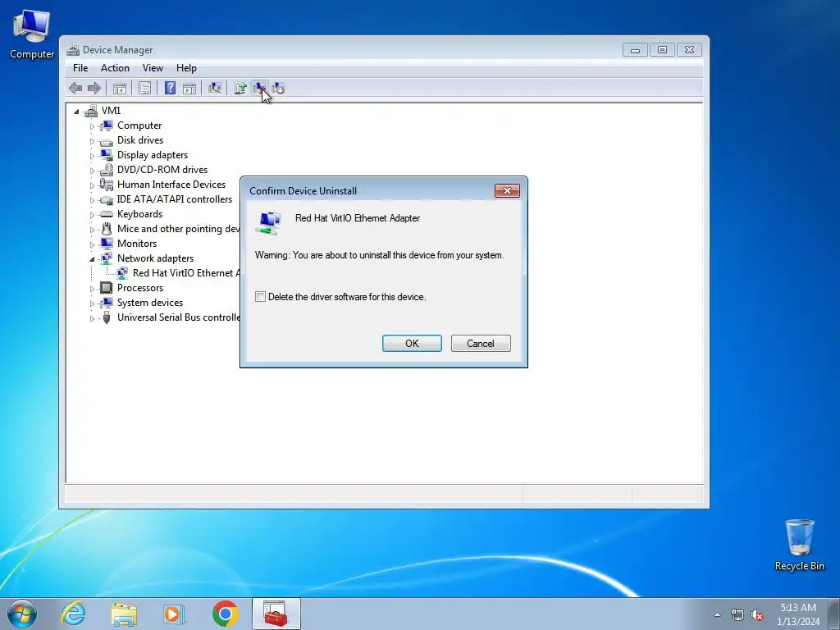Image resolution: width=840 pixels, height=630 pixels.
Task: Select the Red Hat VirtIO adapter tree icon
Action: [x=122, y=273]
